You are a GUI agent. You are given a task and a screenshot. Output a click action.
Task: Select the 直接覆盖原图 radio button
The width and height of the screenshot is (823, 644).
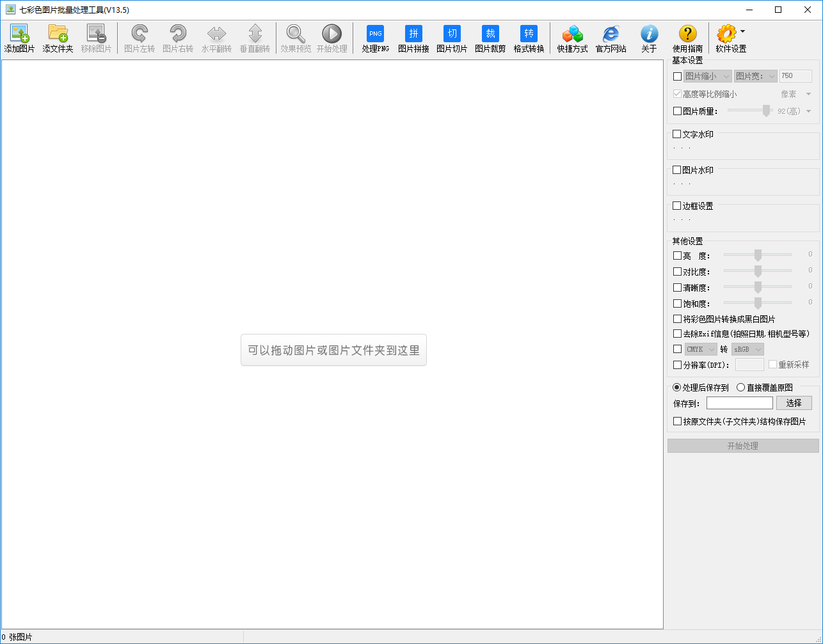741,388
